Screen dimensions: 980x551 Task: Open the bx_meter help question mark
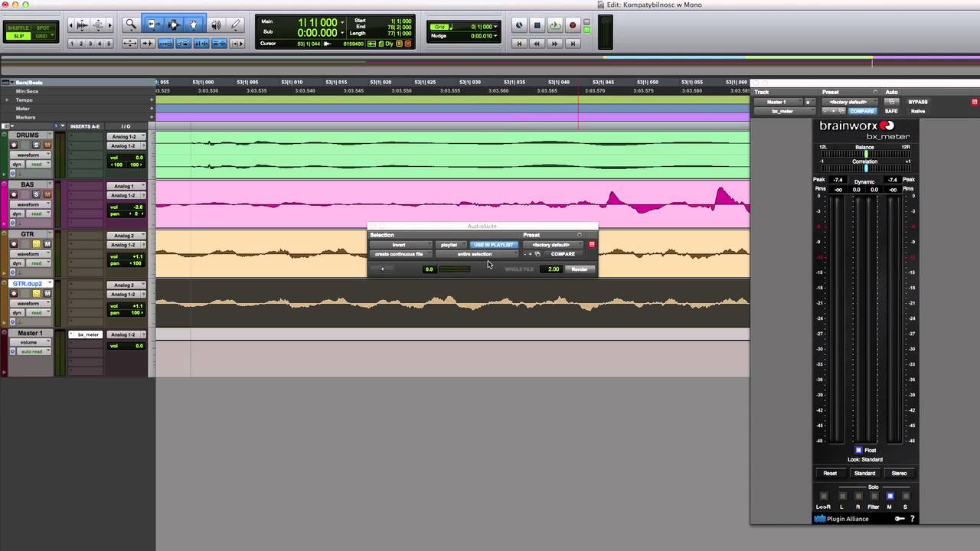click(912, 519)
